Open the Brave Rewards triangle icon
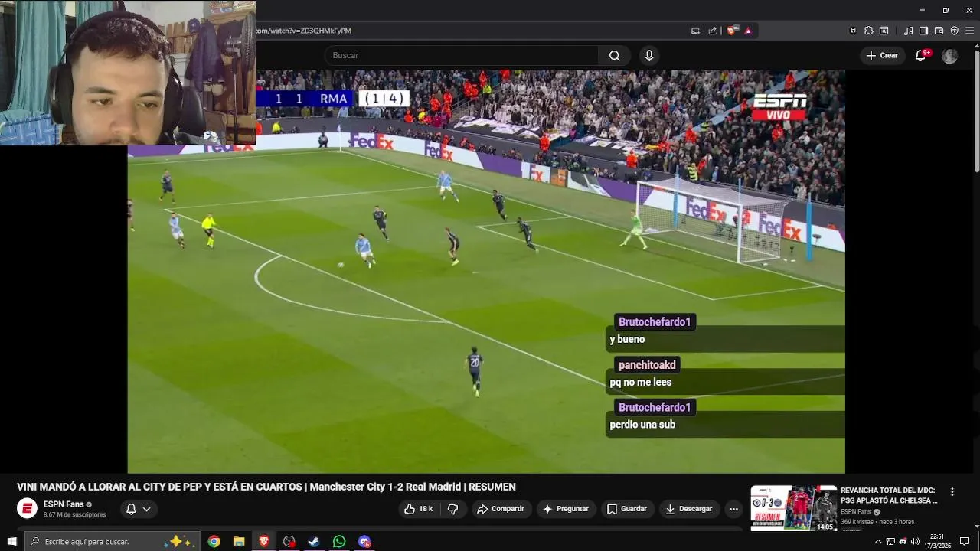Image resolution: width=980 pixels, height=551 pixels. 748,31
